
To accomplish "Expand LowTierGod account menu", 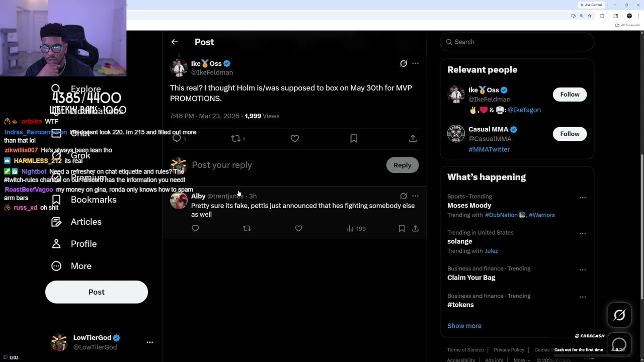I will pyautogui.click(x=149, y=342).
